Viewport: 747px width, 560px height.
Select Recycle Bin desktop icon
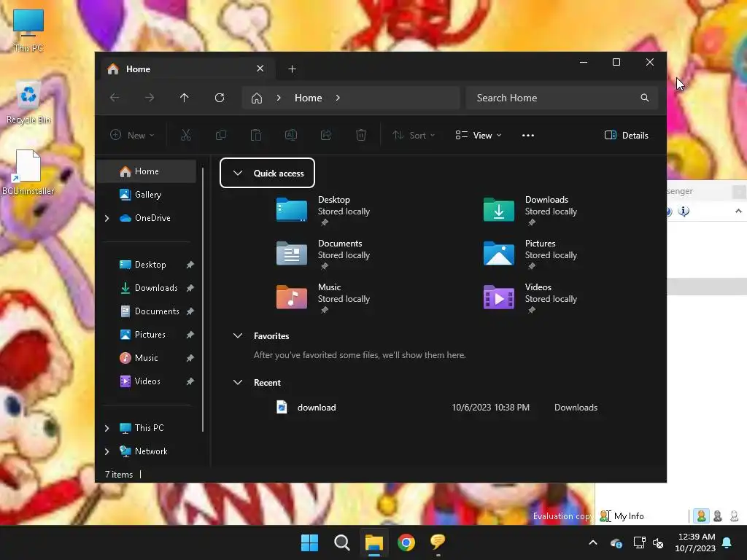28,103
